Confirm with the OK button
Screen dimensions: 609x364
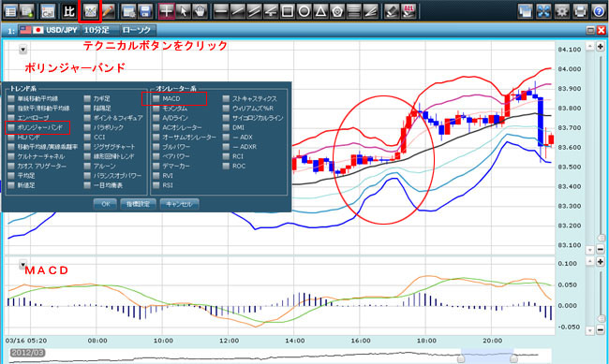click(x=105, y=204)
